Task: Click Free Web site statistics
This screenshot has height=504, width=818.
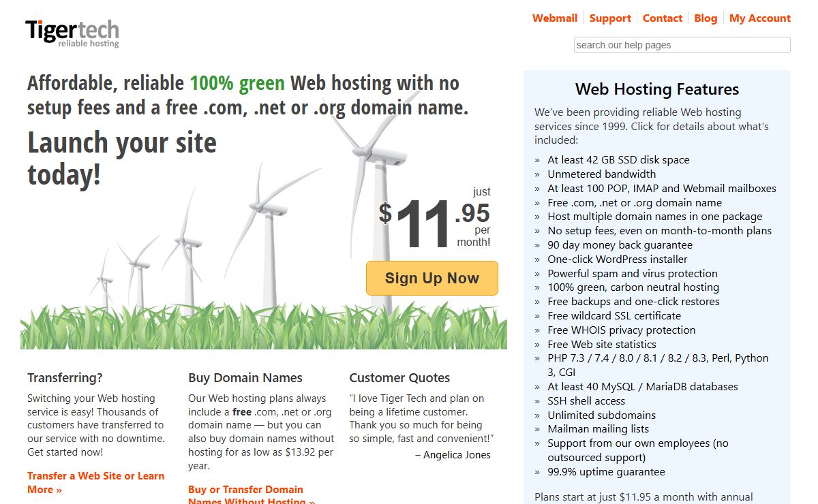Action: 602,345
